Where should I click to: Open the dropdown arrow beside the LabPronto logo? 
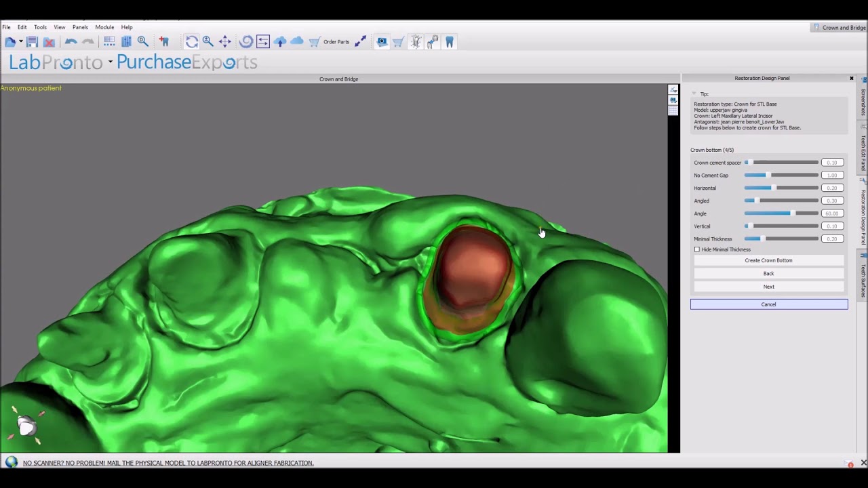110,62
